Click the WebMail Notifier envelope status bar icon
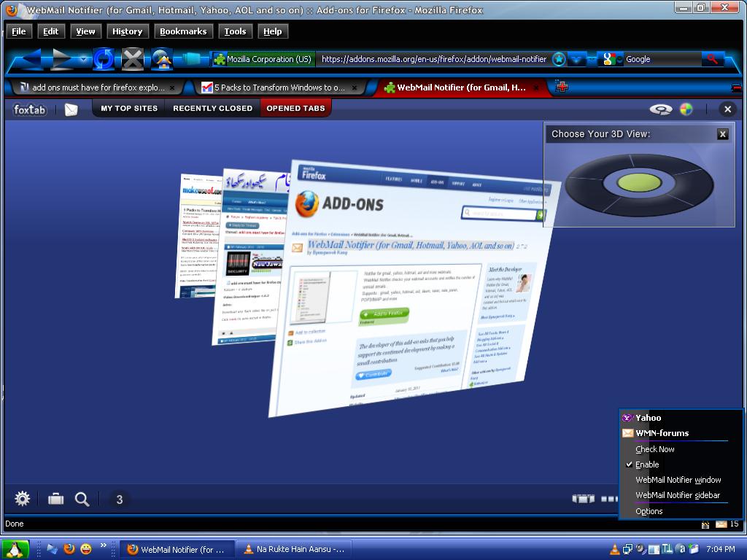The width and height of the screenshot is (747, 560). point(721,524)
